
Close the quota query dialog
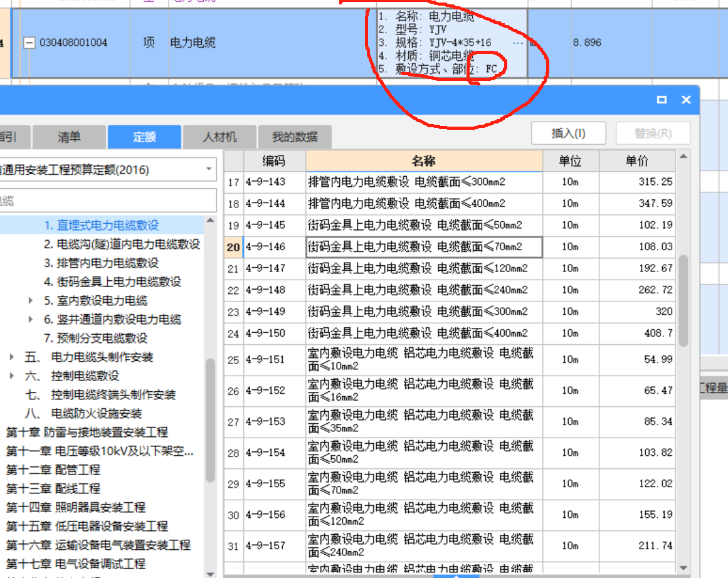(686, 99)
